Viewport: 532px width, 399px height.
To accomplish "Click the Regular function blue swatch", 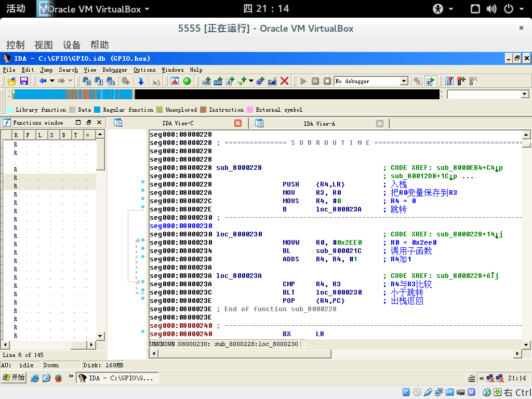I will click(97, 110).
